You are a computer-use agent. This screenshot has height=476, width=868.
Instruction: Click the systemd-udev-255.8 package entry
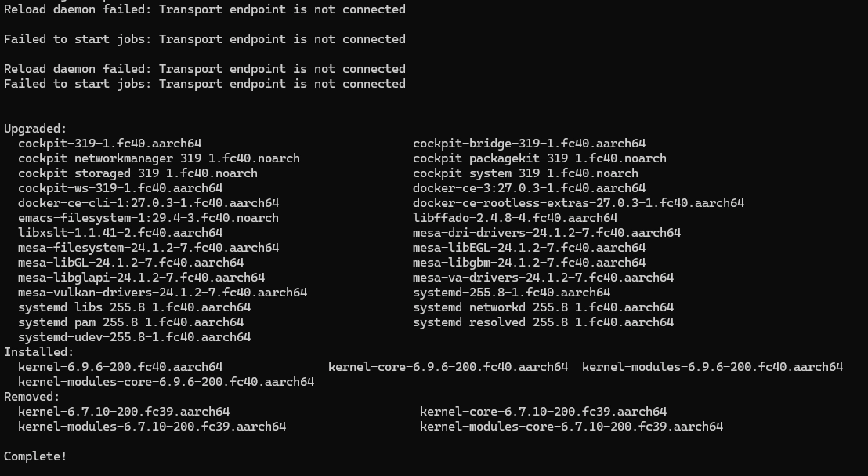coord(134,337)
